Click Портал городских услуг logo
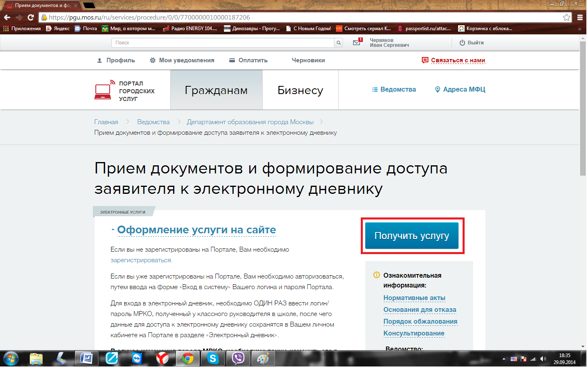The image size is (588, 373). (125, 91)
